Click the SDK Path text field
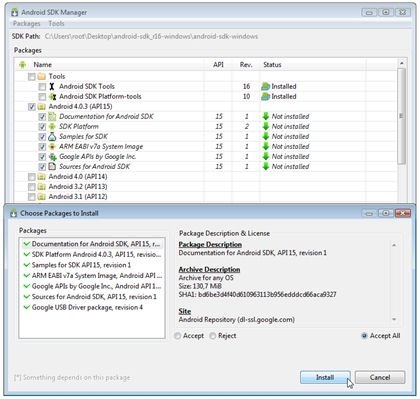 pyautogui.click(x=152, y=36)
